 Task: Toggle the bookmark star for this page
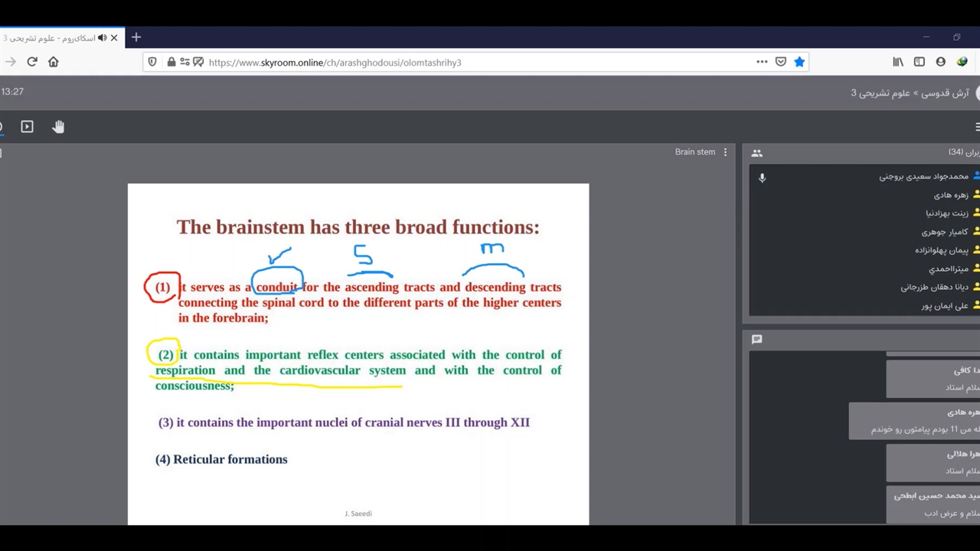pos(799,62)
